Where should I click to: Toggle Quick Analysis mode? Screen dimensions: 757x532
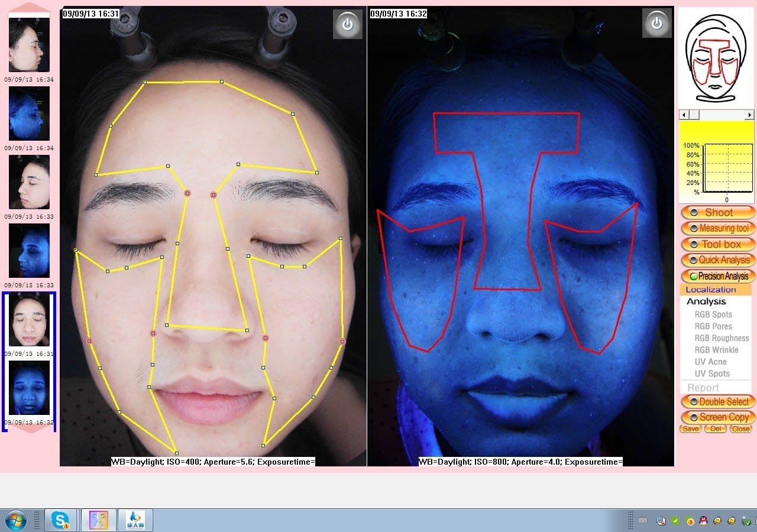pyautogui.click(x=718, y=259)
